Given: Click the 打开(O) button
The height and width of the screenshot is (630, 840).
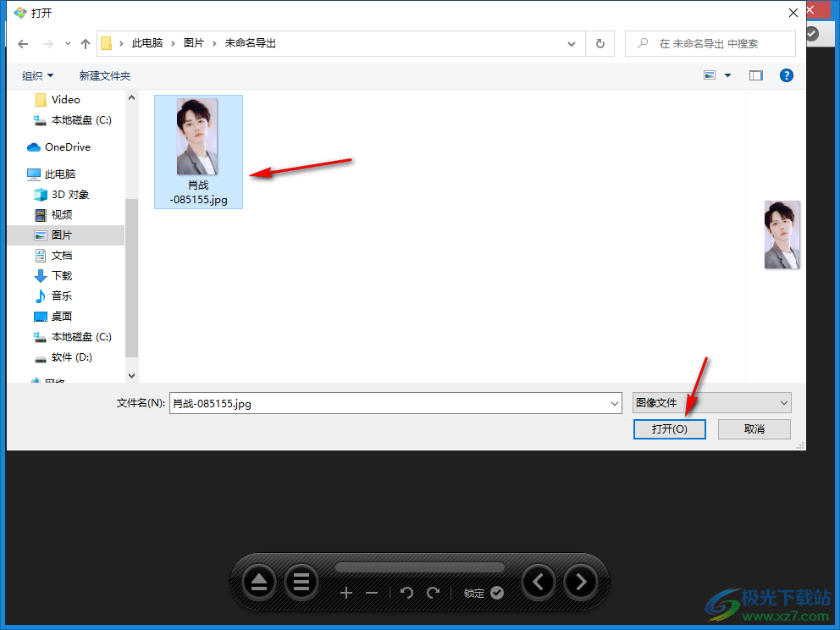Looking at the screenshot, I should [669, 429].
